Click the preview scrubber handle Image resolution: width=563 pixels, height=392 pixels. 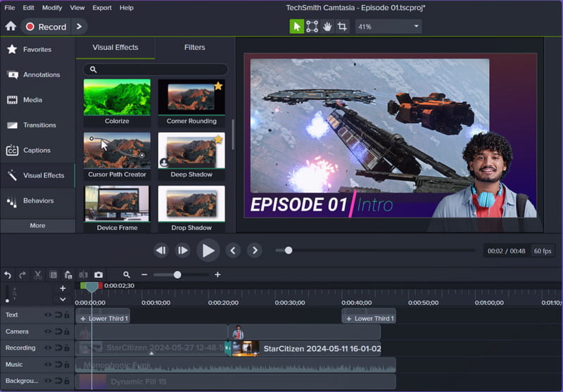coord(289,251)
